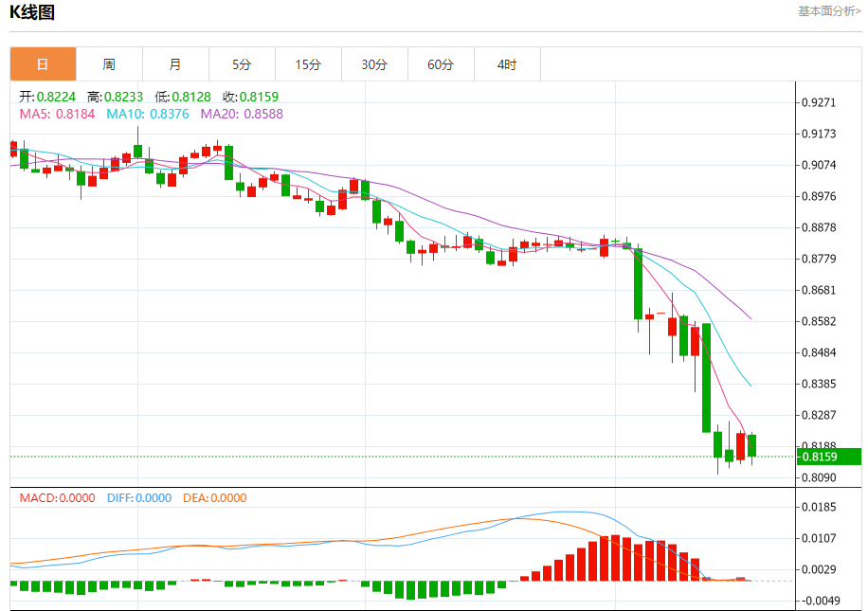
Task: Click the 0.0029 MACD axis label
Action: tap(819, 569)
